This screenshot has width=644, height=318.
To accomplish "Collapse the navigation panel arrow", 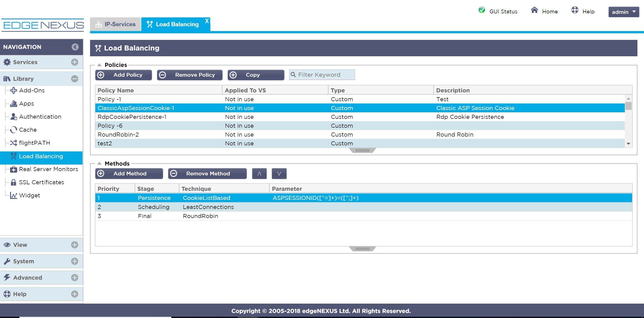I will 75,47.
